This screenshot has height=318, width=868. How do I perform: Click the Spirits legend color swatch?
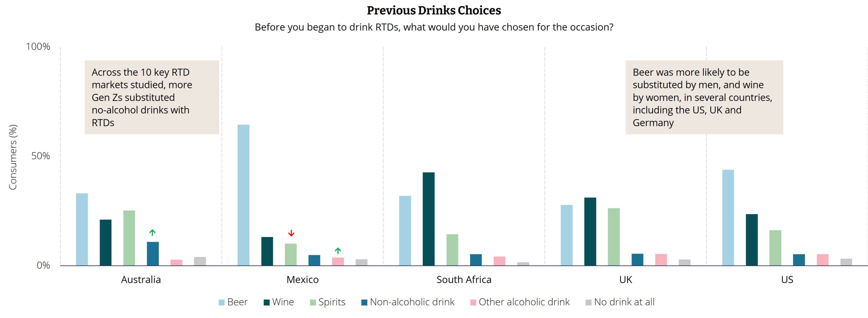pyautogui.click(x=313, y=302)
